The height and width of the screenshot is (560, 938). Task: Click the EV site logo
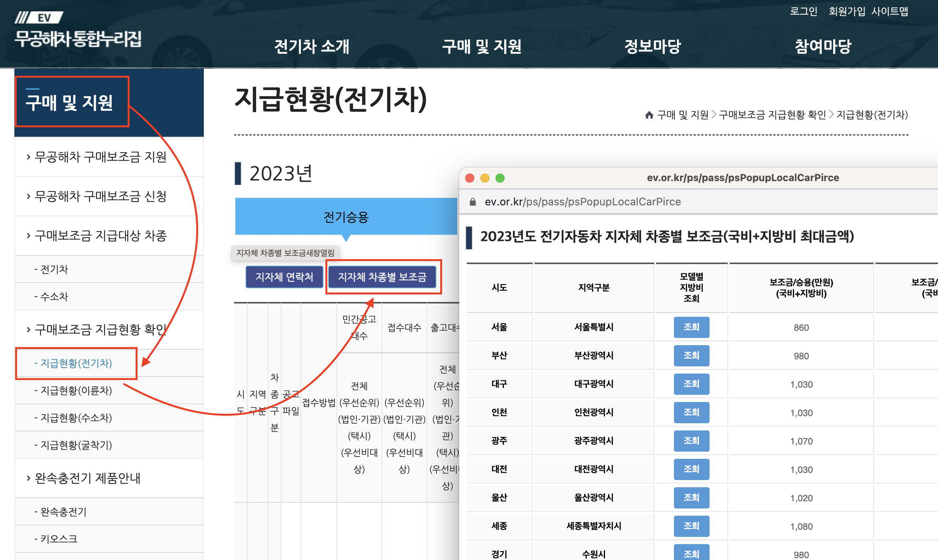[78, 30]
